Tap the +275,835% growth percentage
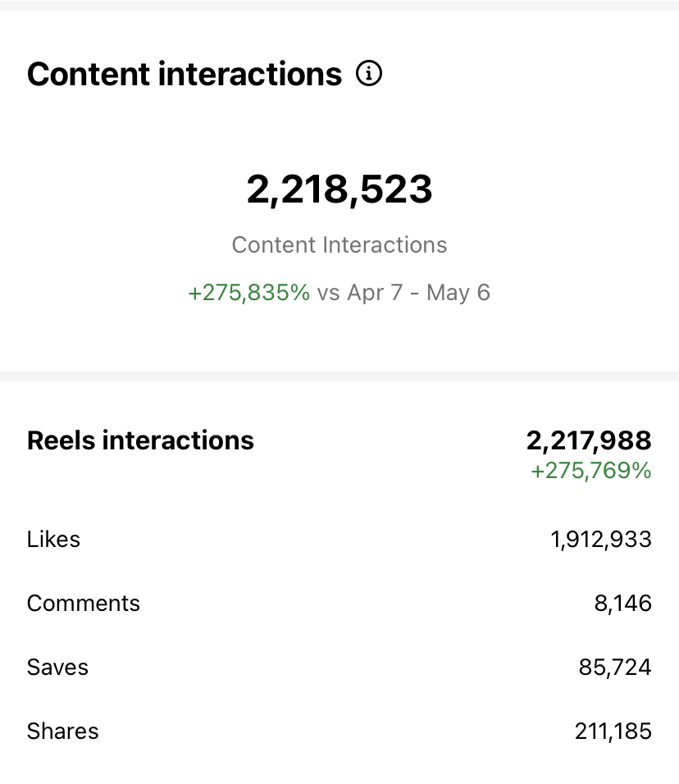 (249, 293)
